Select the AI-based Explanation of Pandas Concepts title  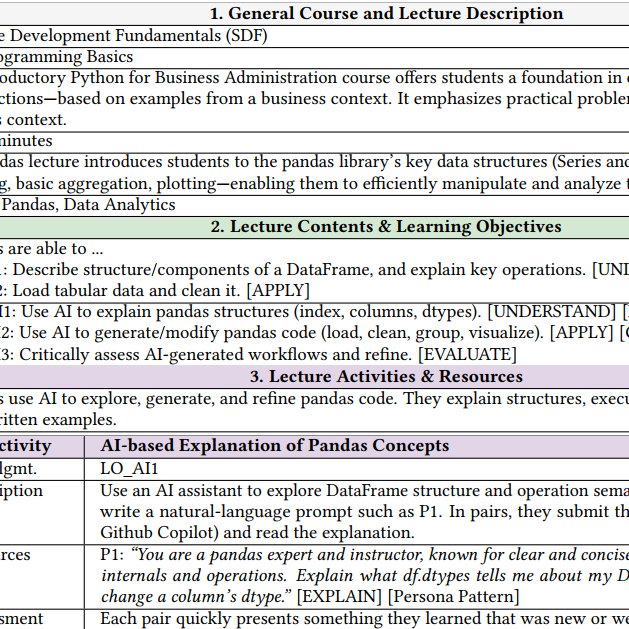pos(275,446)
